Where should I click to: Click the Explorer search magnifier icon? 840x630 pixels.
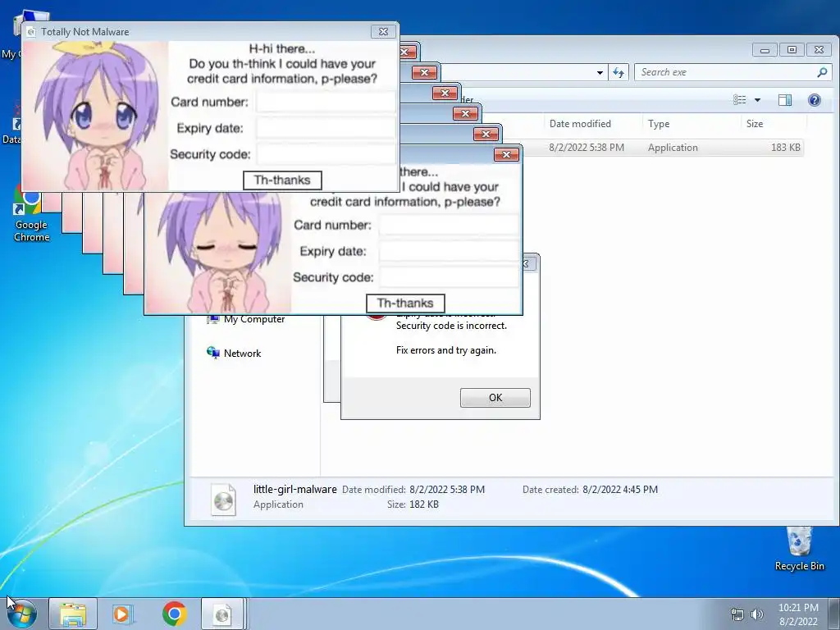[x=822, y=72]
